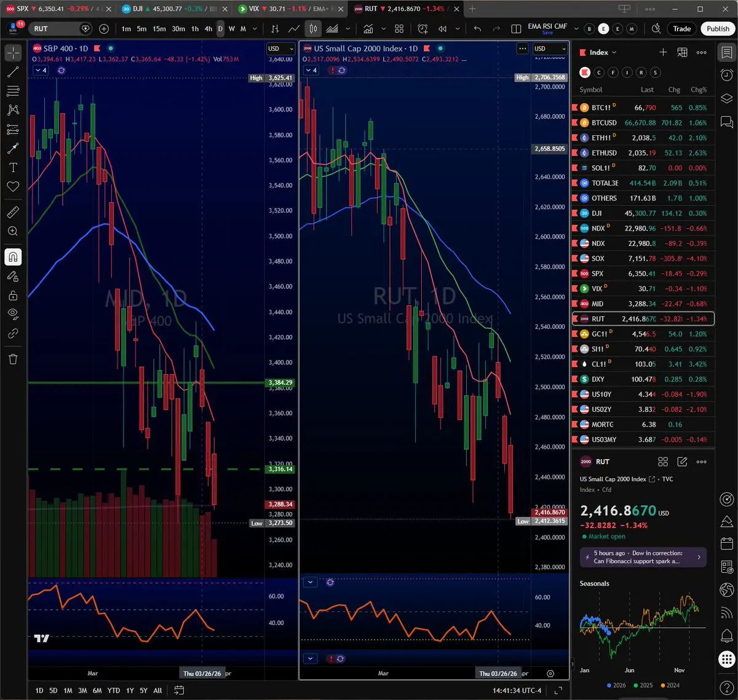Toggle magnet mode for drawings
This screenshot has width=738, height=700.
13,257
